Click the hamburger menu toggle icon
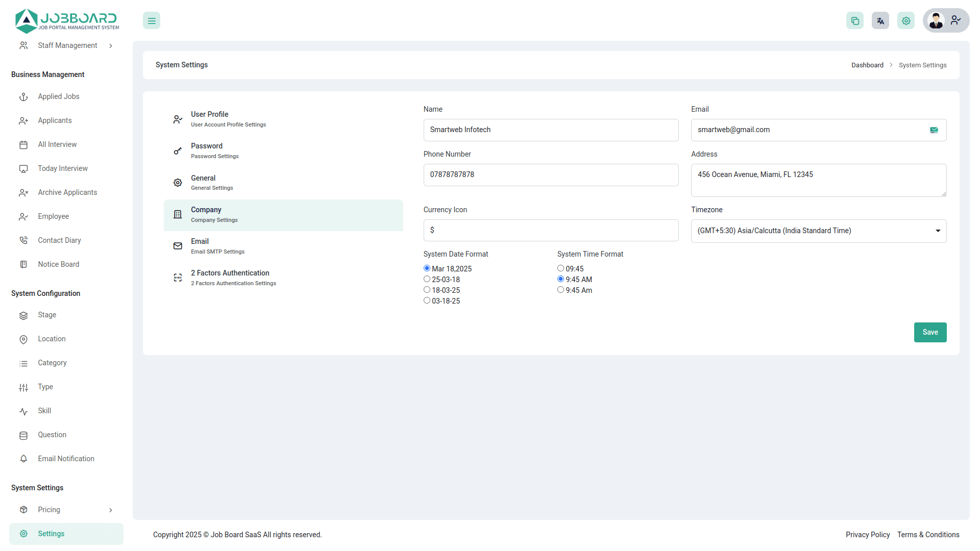 (152, 21)
